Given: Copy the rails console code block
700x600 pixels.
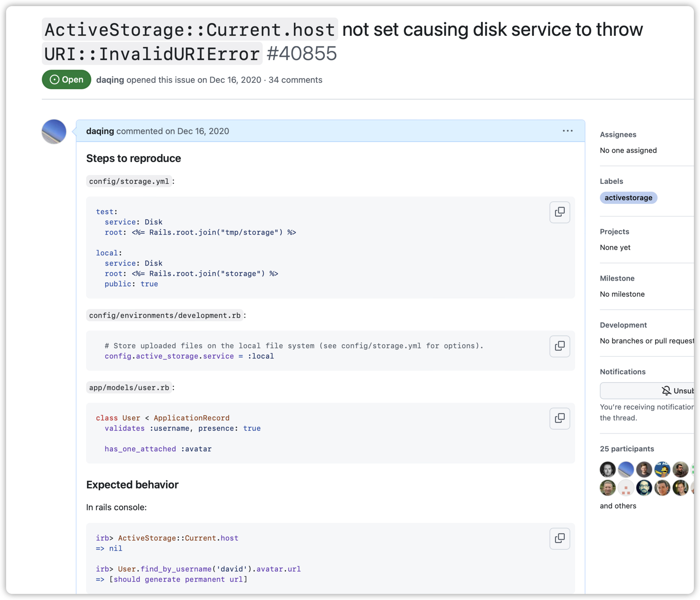Looking at the screenshot, I should pyautogui.click(x=560, y=538).
